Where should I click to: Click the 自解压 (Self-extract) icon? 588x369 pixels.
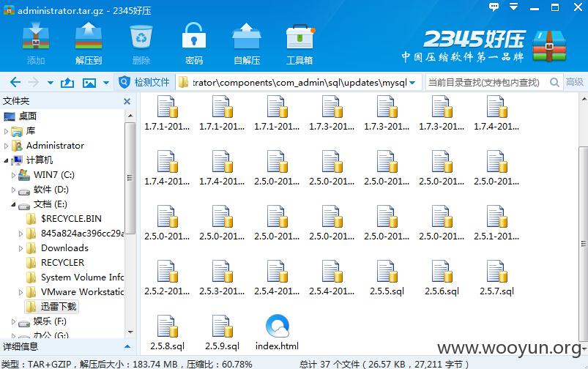(246, 43)
